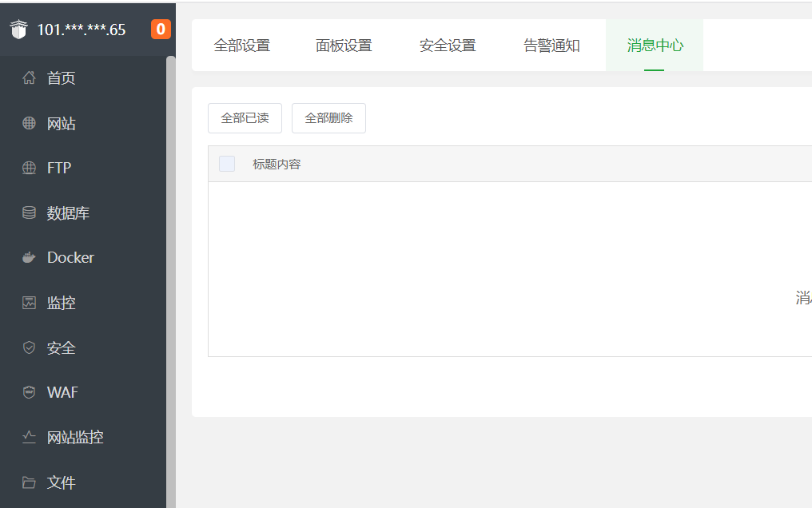Click the Docker whale icon
The width and height of the screenshot is (812, 508).
coord(30,258)
